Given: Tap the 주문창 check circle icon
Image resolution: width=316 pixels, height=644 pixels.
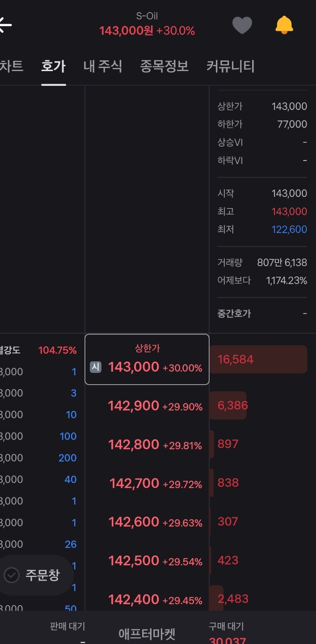Looking at the screenshot, I should pos(12,575).
